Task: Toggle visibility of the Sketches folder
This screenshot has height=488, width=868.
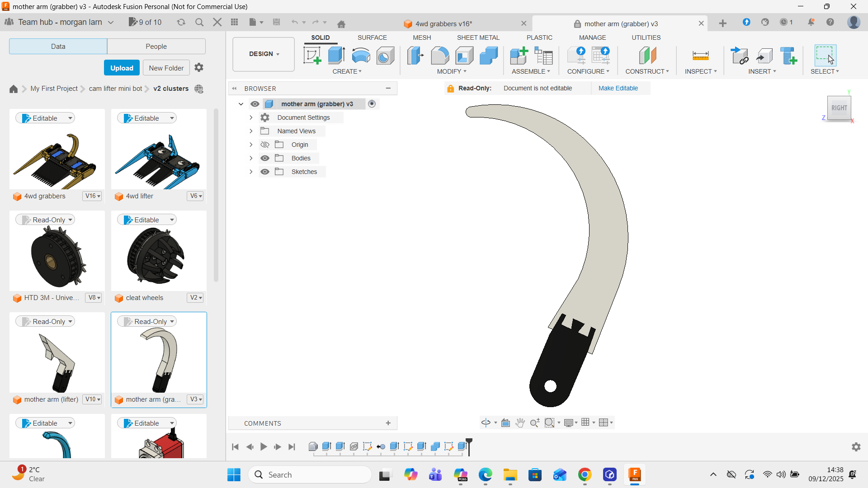Action: click(x=265, y=172)
